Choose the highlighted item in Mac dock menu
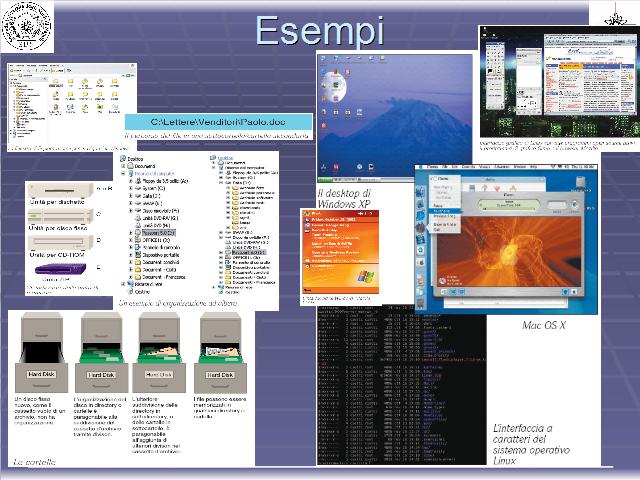Screen dimensions: 640x480 click(x=444, y=211)
